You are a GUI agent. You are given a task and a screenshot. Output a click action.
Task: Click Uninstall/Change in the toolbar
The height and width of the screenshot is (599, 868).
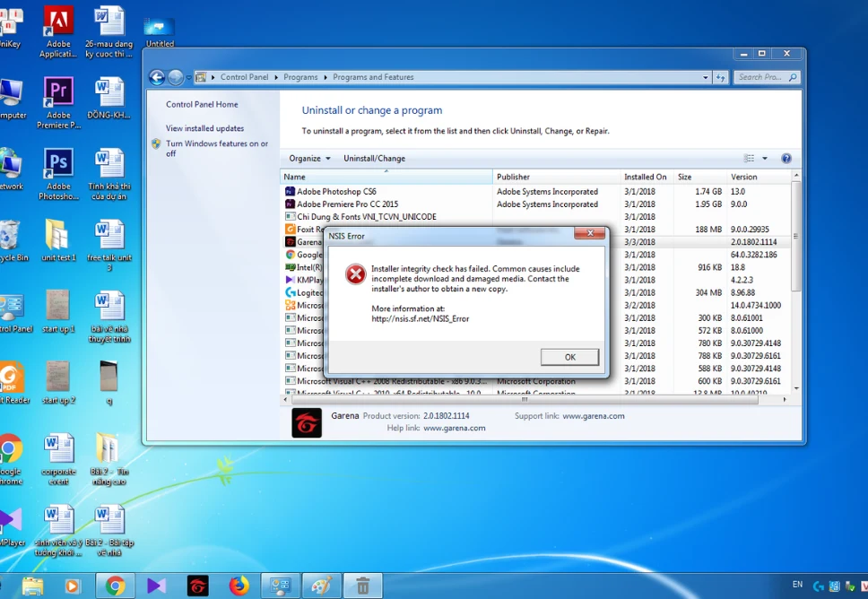click(374, 159)
